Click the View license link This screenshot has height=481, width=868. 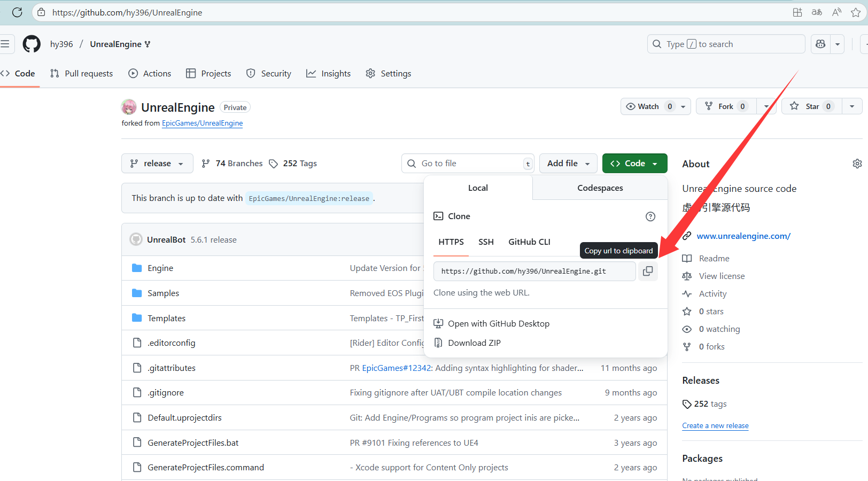click(722, 276)
